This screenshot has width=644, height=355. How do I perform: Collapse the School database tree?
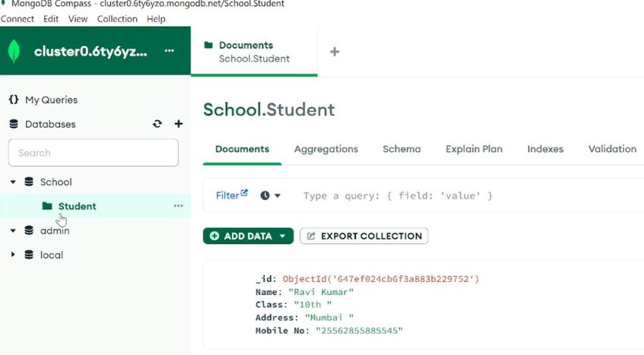13,182
